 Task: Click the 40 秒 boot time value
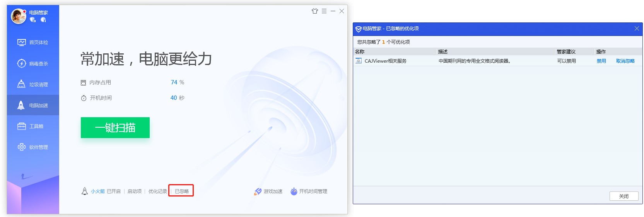pos(178,98)
